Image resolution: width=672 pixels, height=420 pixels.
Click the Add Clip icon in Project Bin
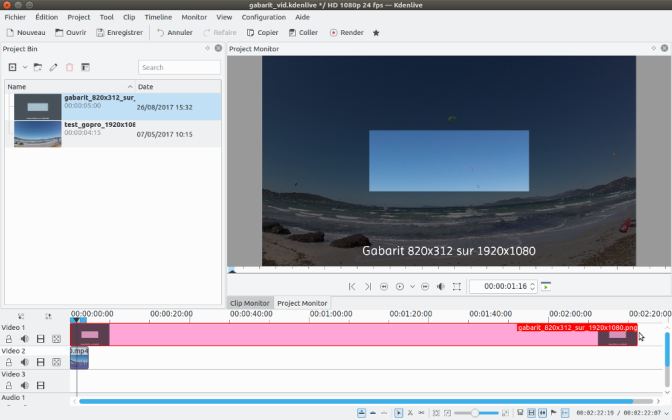(x=12, y=67)
